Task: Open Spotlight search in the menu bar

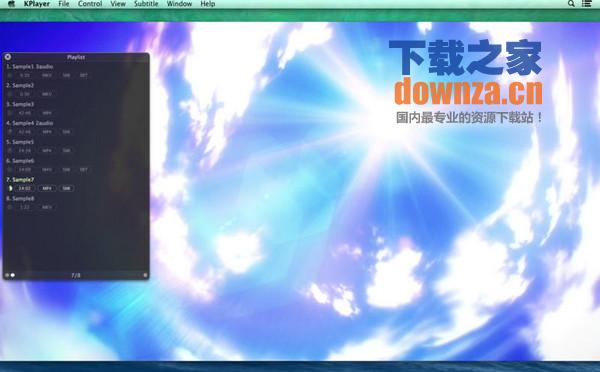Action: click(x=571, y=4)
